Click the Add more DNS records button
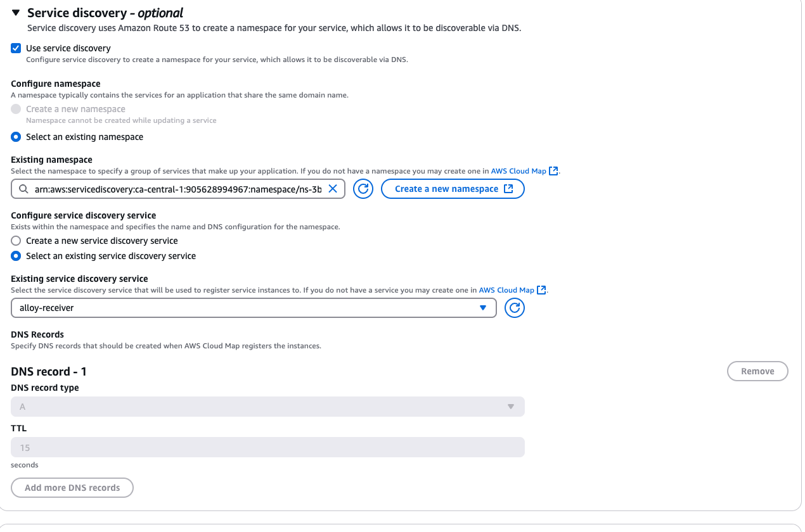805x532 pixels. pos(72,488)
